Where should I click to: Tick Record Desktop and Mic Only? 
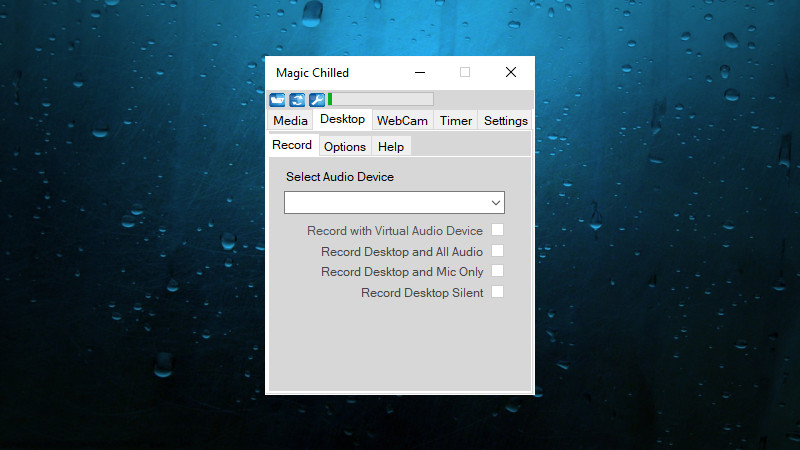[497, 271]
